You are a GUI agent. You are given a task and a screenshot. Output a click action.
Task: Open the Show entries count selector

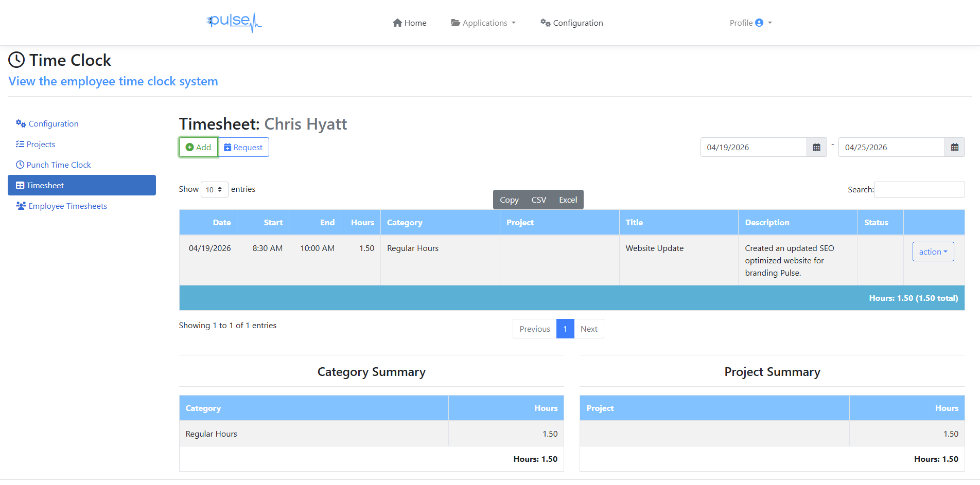(x=214, y=189)
